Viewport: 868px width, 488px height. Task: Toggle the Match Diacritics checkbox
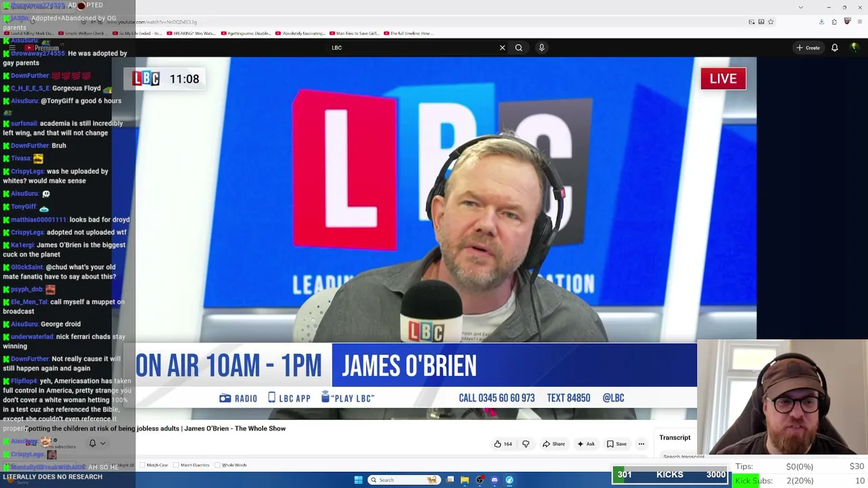tap(176, 465)
